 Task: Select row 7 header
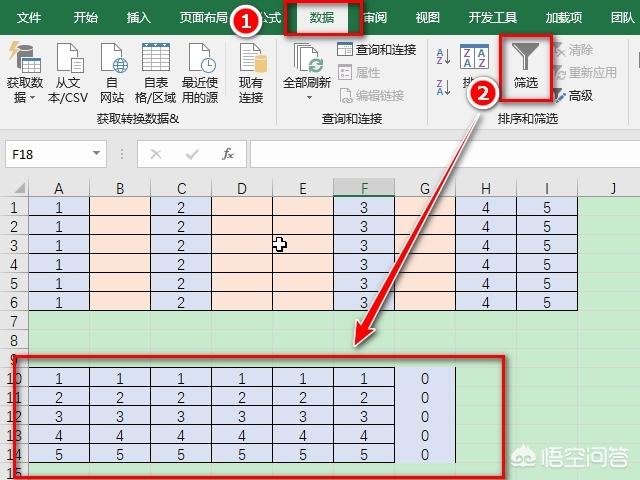coord(14,322)
